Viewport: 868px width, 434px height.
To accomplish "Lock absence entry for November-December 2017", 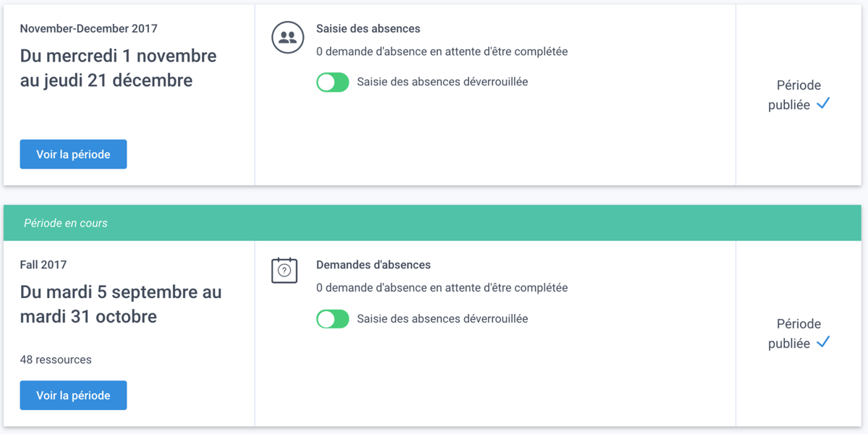I will pos(332,82).
